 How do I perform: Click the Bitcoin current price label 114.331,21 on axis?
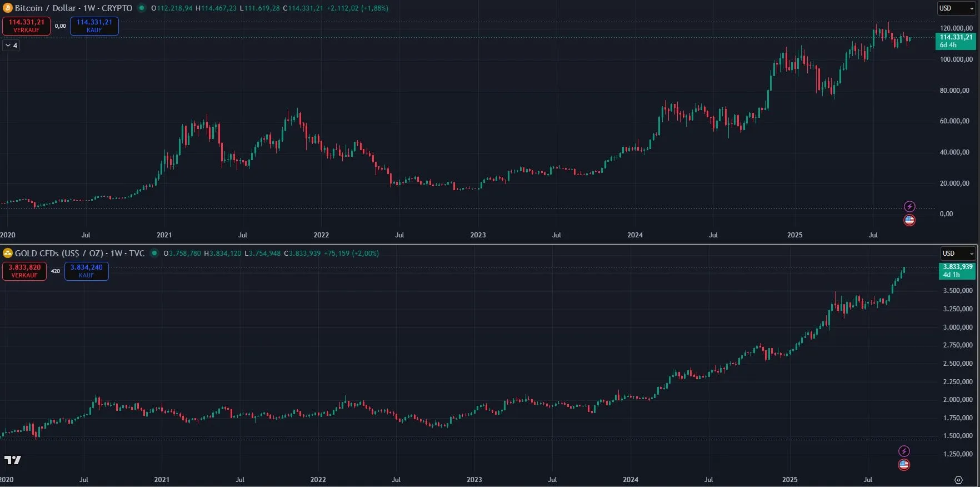point(956,38)
